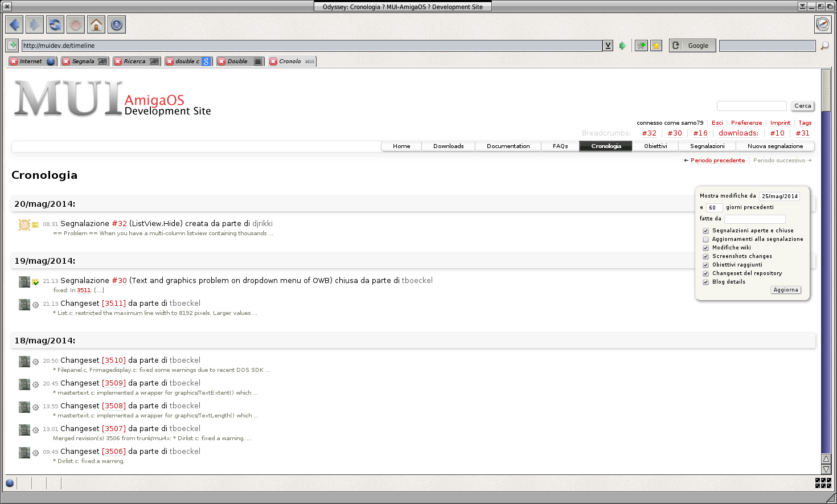Focus the 'giorni precedenti' number field

coord(715,208)
